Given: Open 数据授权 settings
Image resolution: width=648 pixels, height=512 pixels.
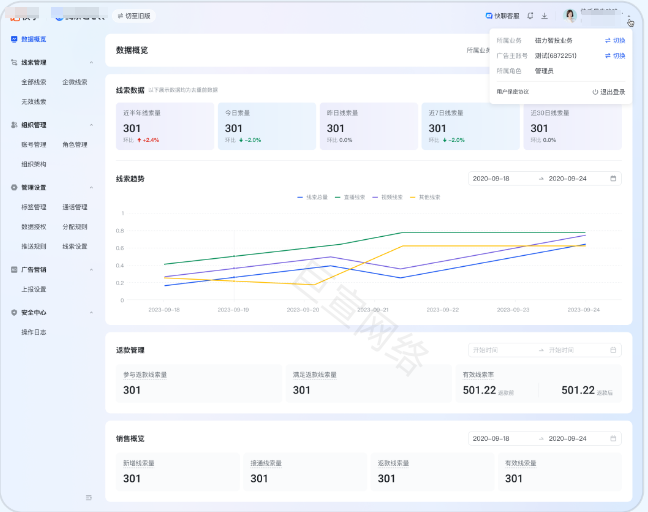Looking at the screenshot, I should coord(33,227).
